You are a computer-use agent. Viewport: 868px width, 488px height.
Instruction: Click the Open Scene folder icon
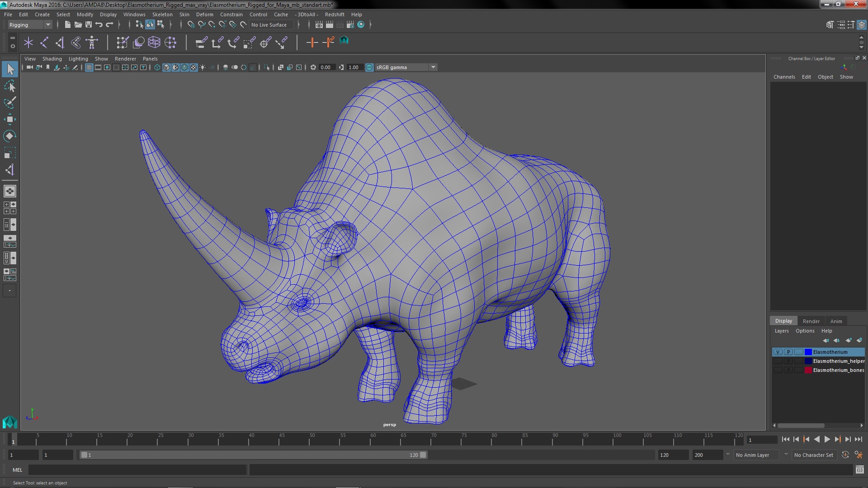(x=78, y=24)
